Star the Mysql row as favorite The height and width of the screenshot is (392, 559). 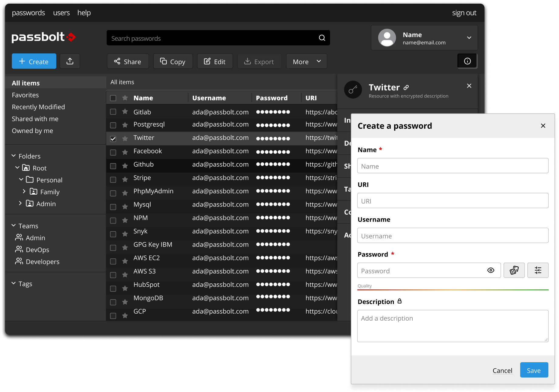125,206
